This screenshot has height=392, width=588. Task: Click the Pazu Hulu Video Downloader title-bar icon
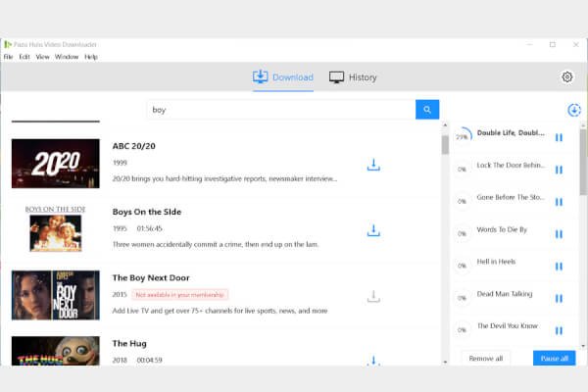point(8,44)
